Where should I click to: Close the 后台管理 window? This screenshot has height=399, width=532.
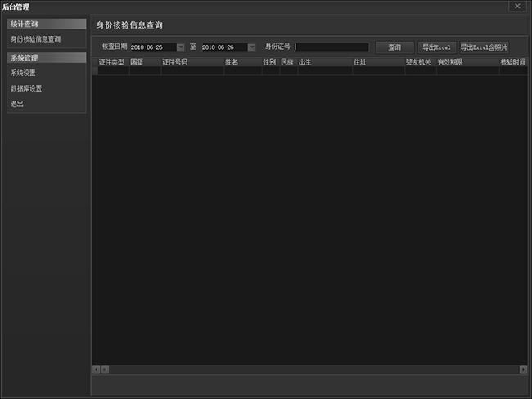(516, 6)
